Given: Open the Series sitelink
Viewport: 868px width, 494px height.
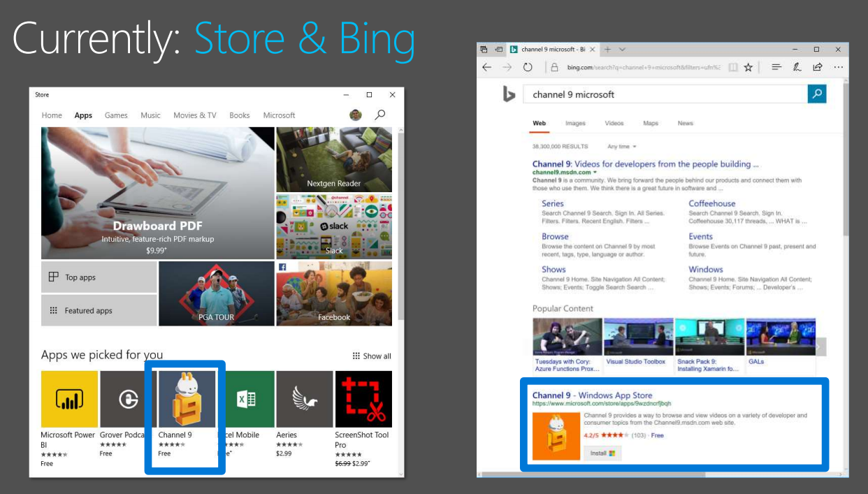Looking at the screenshot, I should pos(553,203).
